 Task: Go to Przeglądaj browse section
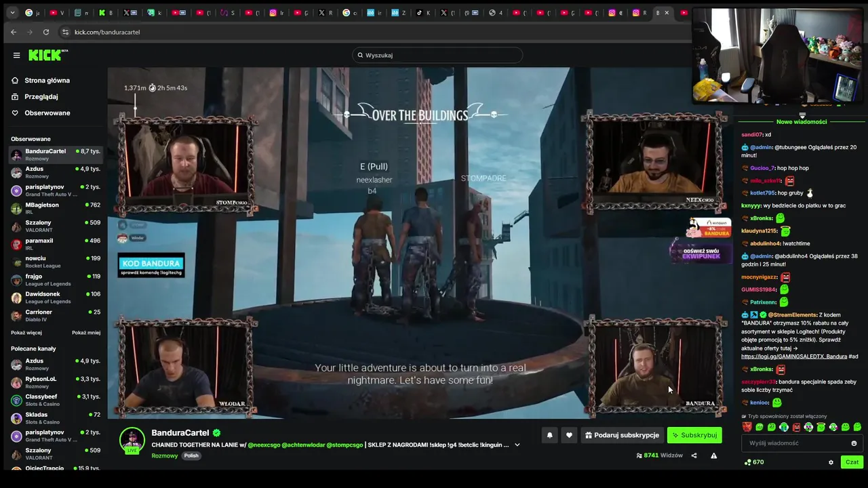coord(41,96)
